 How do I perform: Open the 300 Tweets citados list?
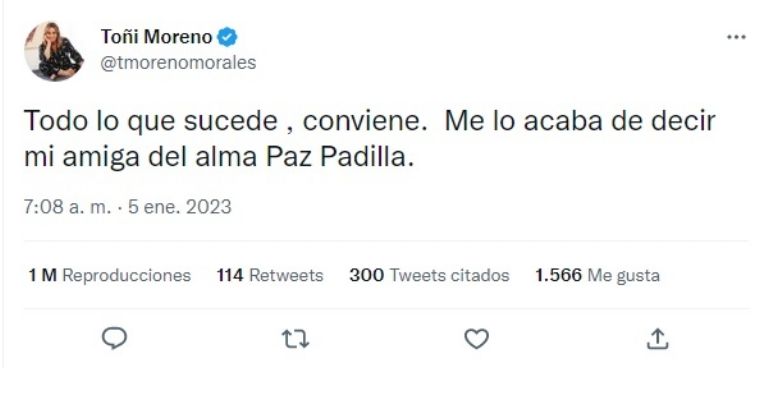(429, 275)
